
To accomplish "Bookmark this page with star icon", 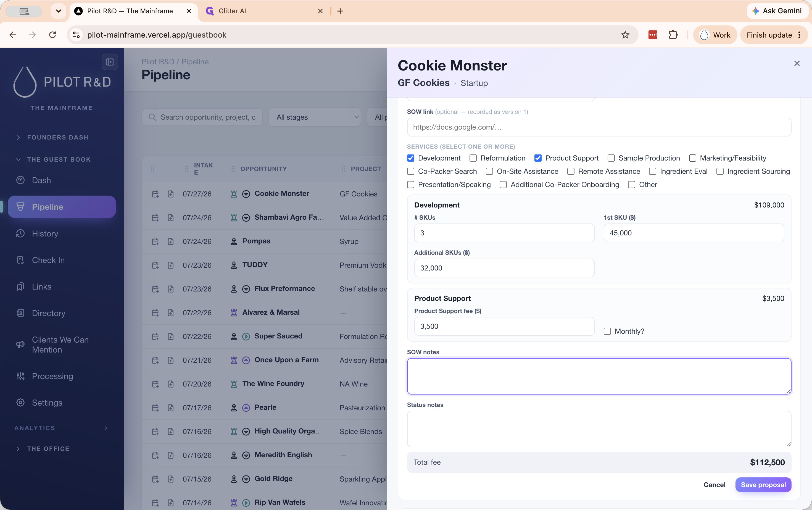I will click(625, 35).
